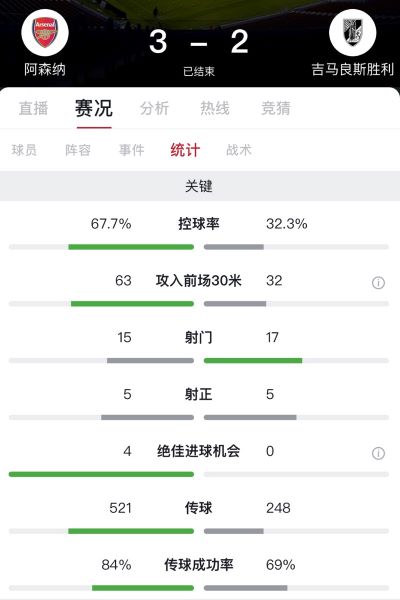Open the 分析 tab
Screen dimensions: 400x600
154,108
